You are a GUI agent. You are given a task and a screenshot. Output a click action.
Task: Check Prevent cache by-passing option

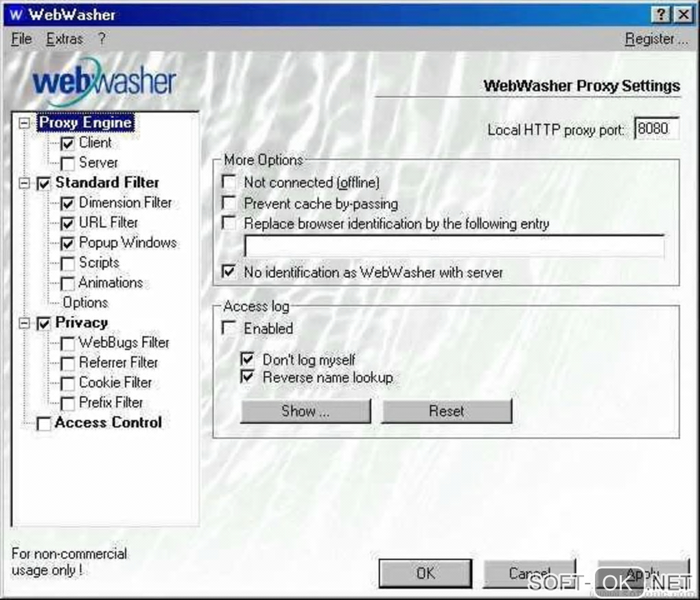click(229, 203)
